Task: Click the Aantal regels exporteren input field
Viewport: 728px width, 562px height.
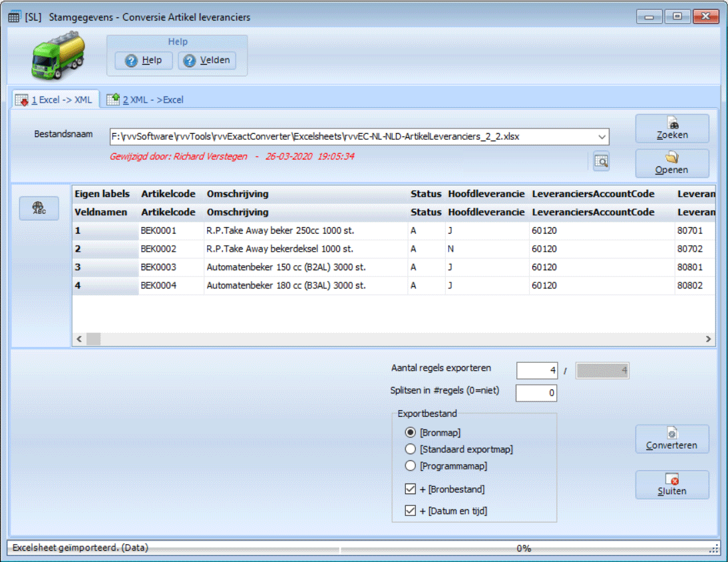Action: (x=536, y=371)
